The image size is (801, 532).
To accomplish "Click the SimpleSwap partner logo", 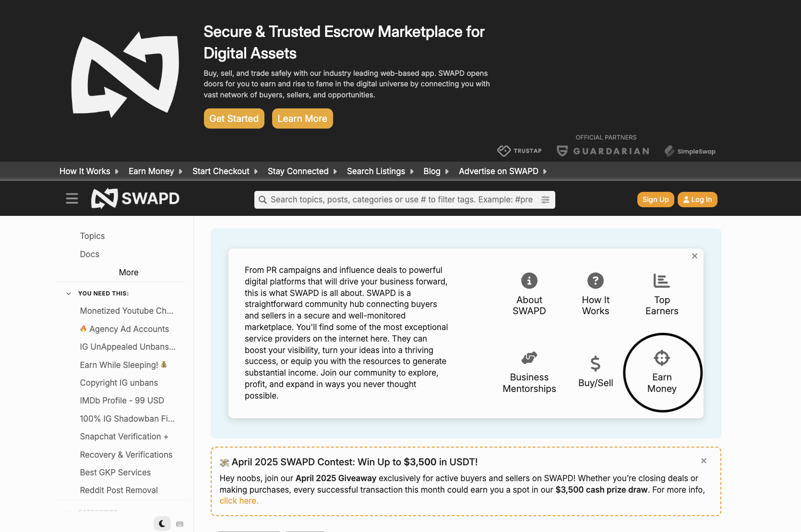I will pyautogui.click(x=690, y=151).
